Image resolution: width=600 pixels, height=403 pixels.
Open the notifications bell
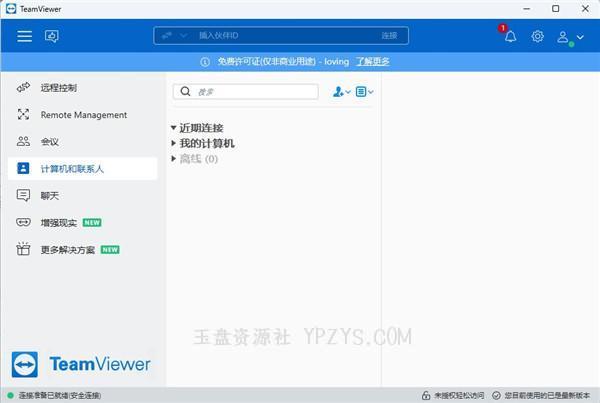click(510, 36)
